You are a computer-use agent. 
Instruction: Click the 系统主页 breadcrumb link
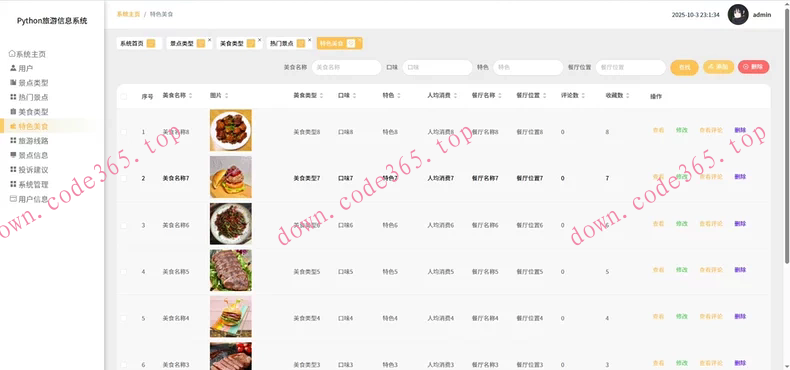128,15
